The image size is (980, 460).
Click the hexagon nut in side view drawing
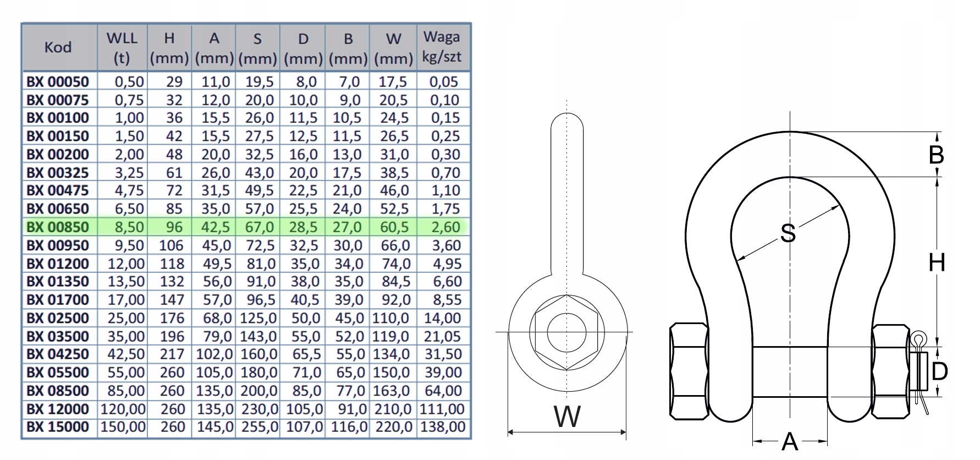click(566, 332)
